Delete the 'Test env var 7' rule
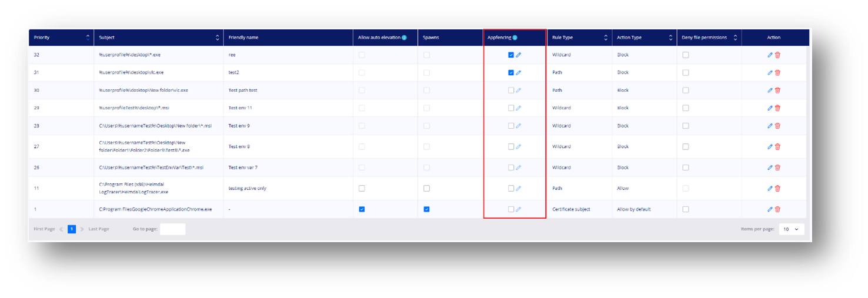The width and height of the screenshot is (868, 298). point(777,168)
